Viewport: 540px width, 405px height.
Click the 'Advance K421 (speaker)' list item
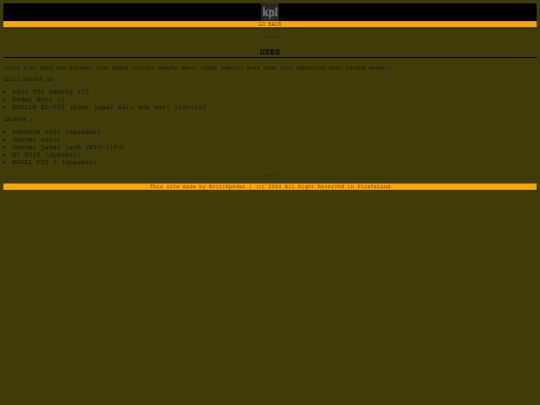pos(56,132)
